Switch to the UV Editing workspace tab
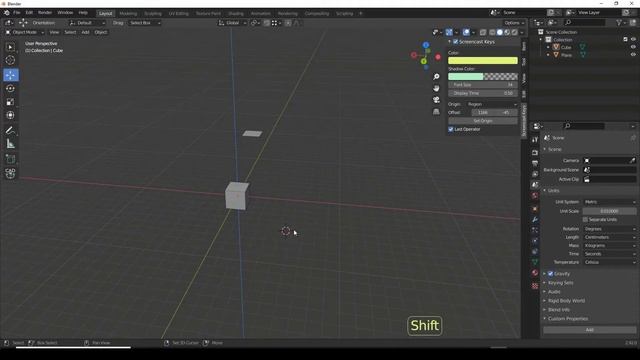640x360 pixels. [179, 13]
